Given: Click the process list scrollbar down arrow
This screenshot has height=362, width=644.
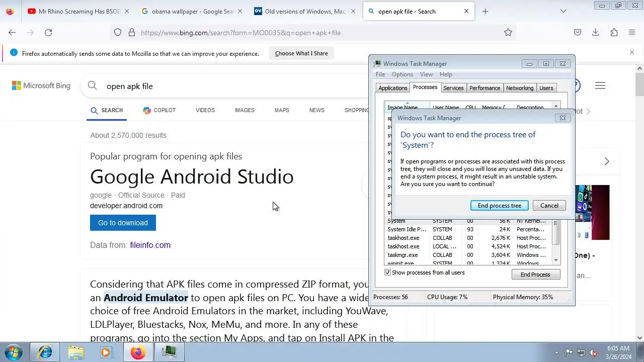Looking at the screenshot, I should [x=556, y=260].
